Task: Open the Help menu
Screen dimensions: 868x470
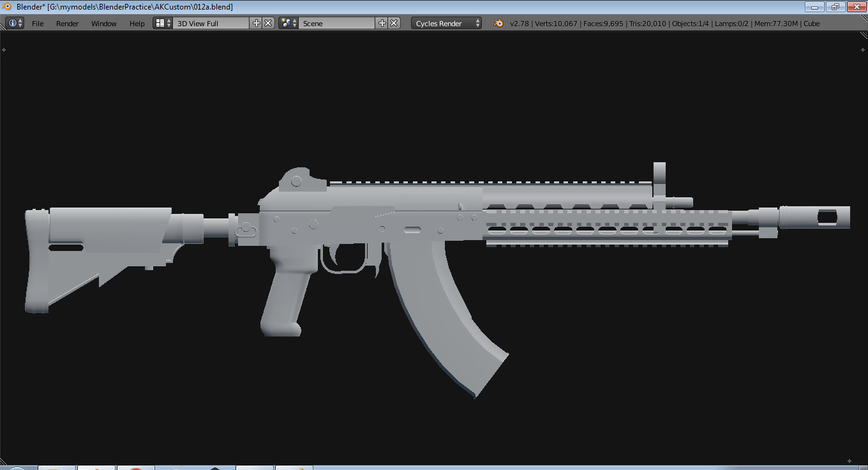Action: 137,24
